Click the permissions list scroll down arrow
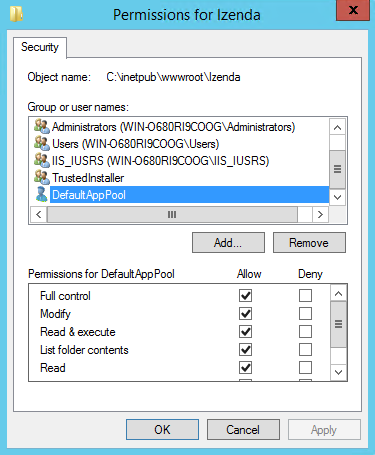This screenshot has height=455, width=375. 339,372
